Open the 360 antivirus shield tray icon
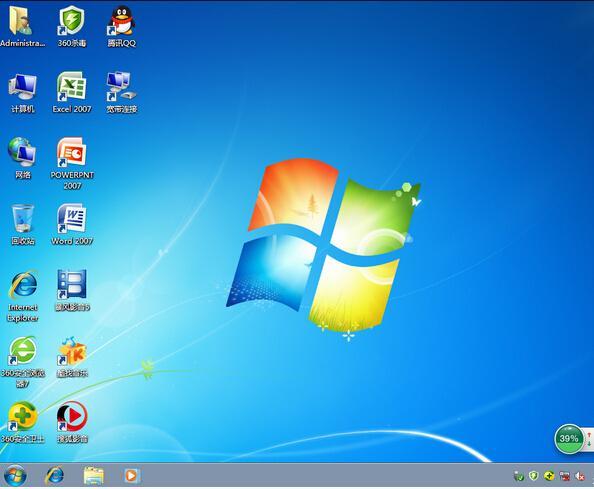Image resolution: width=594 pixels, height=489 pixels. click(534, 476)
